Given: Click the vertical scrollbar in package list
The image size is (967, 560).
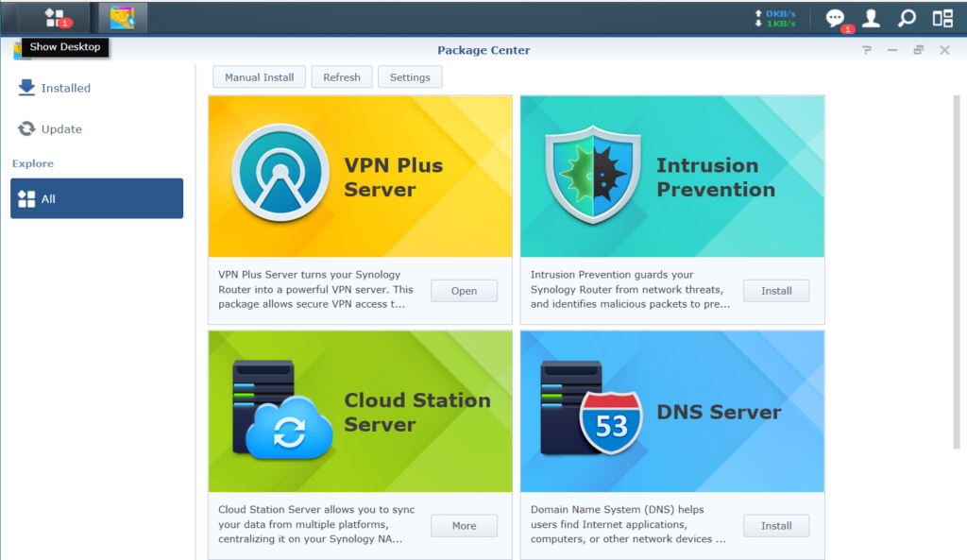Looking at the screenshot, I should point(956,271).
